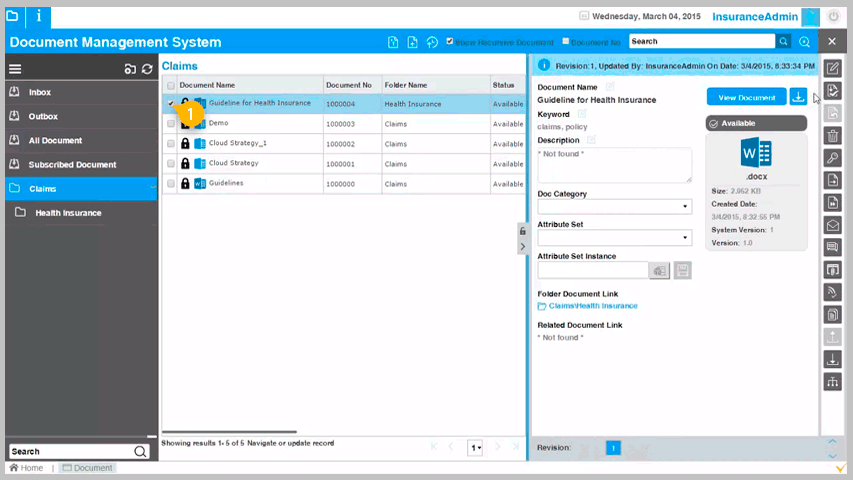The image size is (853, 480).
Task: Toggle the Document No checkbox
Action: point(566,41)
